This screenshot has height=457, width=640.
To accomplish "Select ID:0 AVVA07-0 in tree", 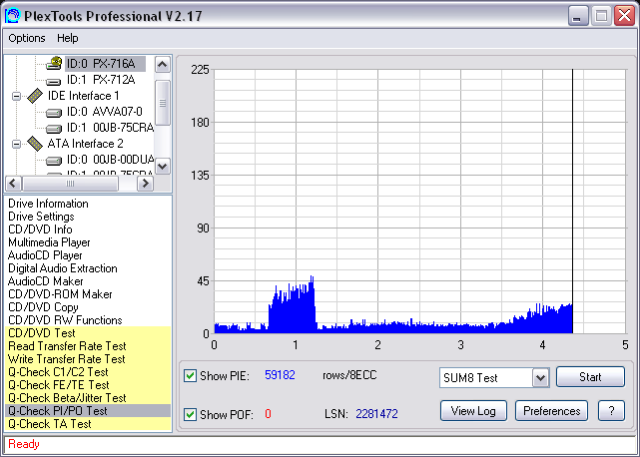I will (104, 112).
